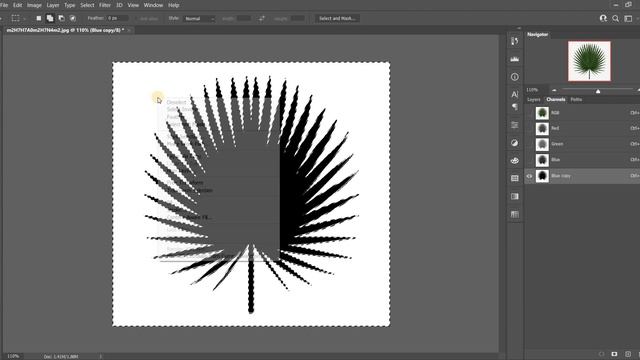Open the Type menu
The height and width of the screenshot is (360, 640).
[69, 5]
